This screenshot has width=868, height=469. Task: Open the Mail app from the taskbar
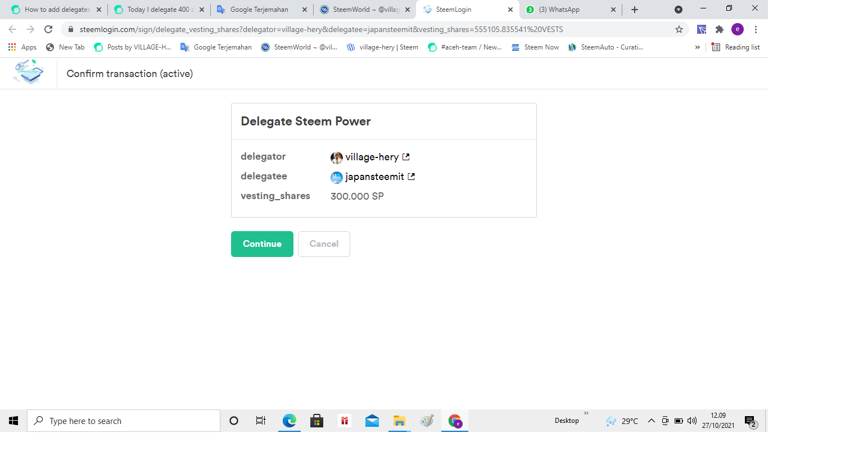coord(372,421)
